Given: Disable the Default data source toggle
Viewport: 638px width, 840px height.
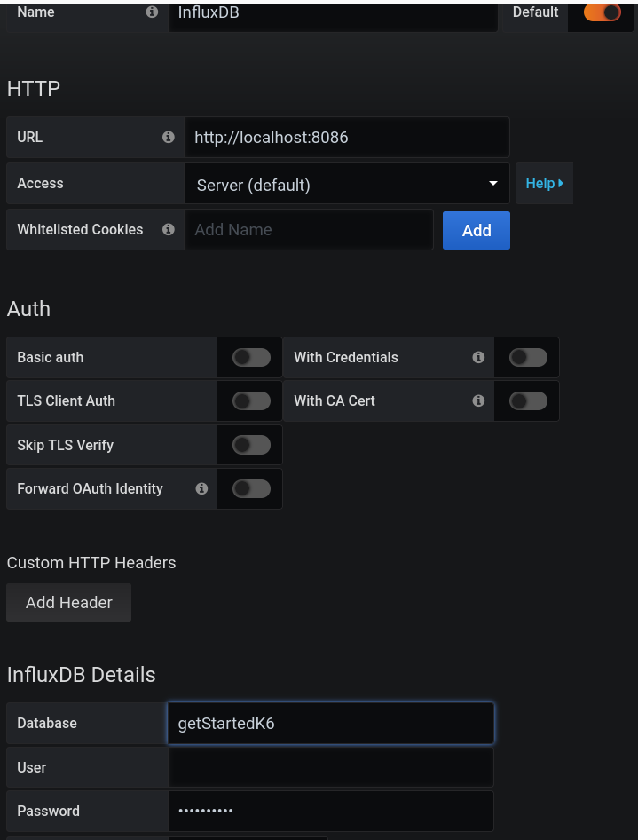Looking at the screenshot, I should coord(602,12).
